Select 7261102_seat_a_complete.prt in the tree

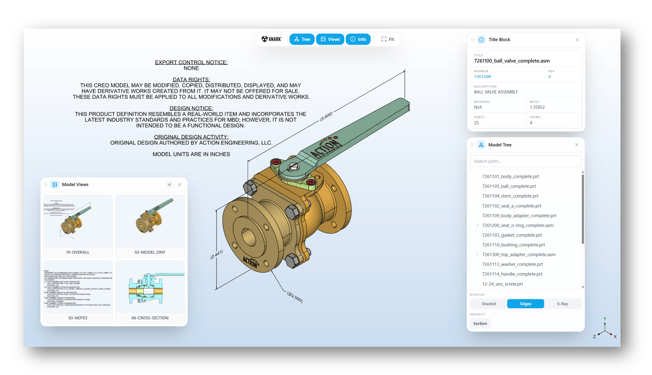click(511, 206)
